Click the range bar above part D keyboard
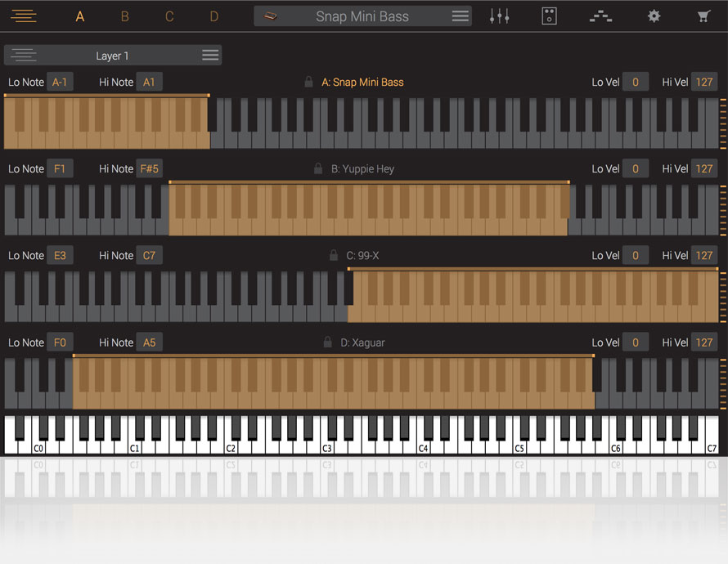 (333, 356)
